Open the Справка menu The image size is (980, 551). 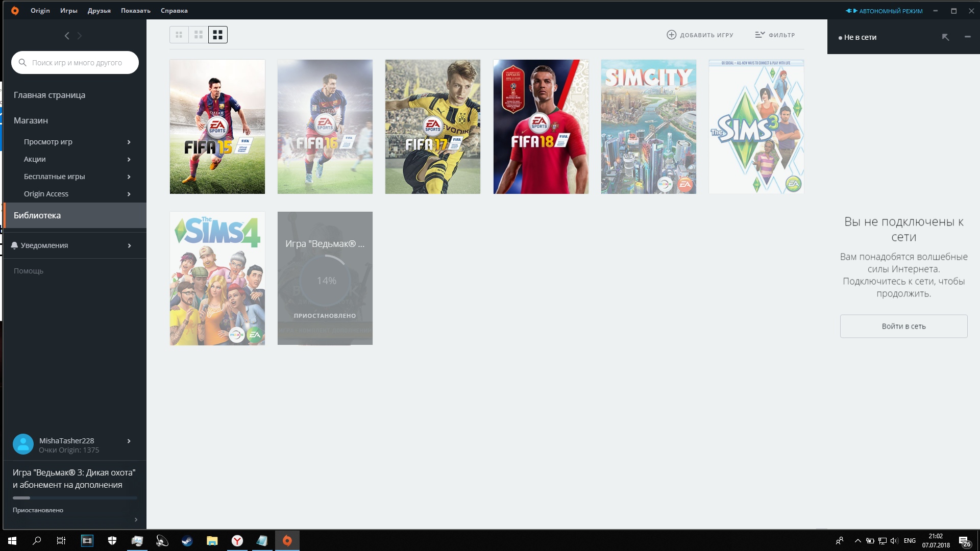click(174, 10)
